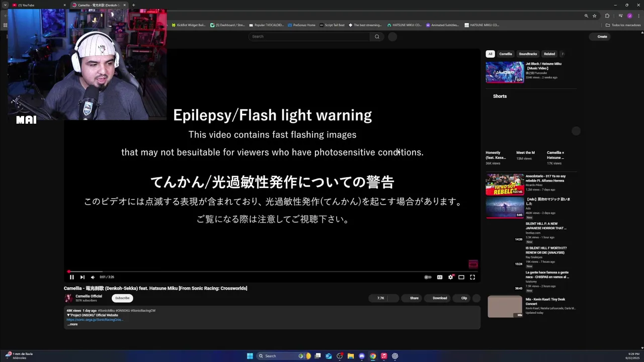Subscribe to Camellia Official
The height and width of the screenshot is (362, 644).
(x=122, y=298)
